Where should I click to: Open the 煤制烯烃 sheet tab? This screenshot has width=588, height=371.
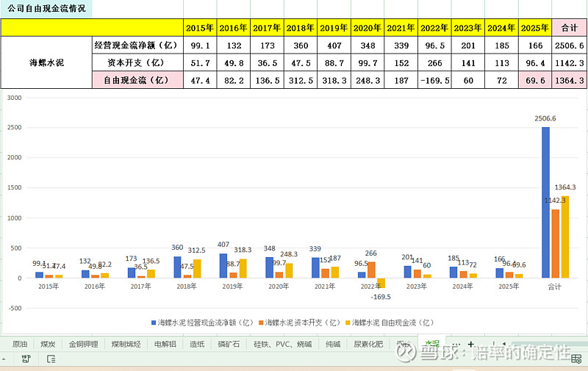(126, 344)
